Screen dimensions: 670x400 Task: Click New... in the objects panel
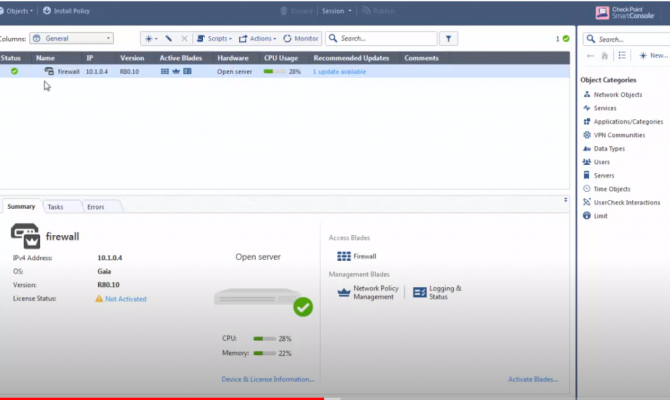(654, 56)
